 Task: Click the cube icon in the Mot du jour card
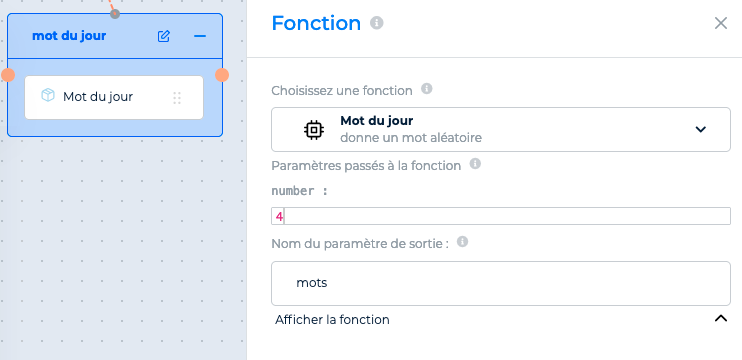tap(48, 96)
